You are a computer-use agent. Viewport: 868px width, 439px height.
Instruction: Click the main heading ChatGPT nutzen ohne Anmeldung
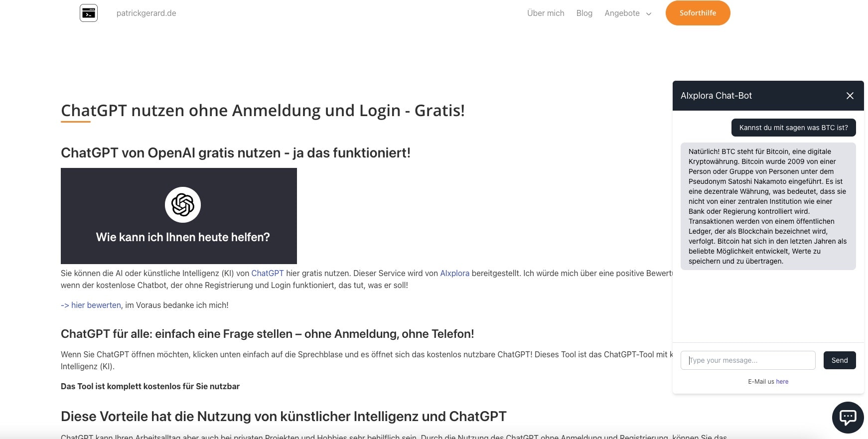263,110
